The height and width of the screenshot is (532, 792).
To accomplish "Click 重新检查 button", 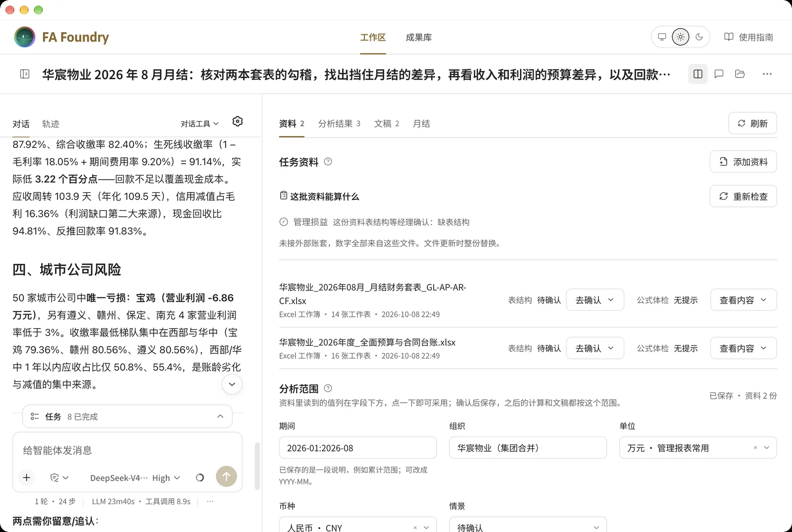I will point(743,196).
